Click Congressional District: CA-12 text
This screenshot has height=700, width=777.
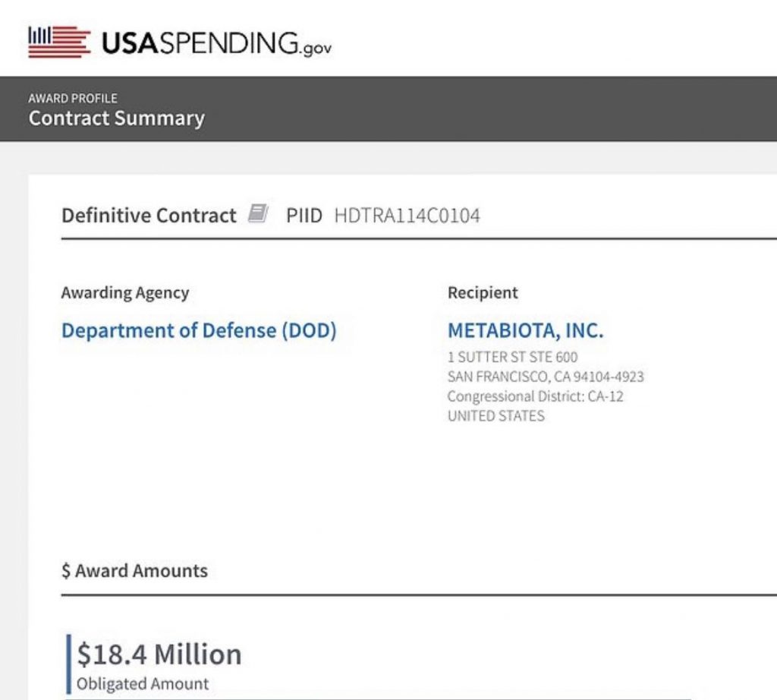pos(535,396)
